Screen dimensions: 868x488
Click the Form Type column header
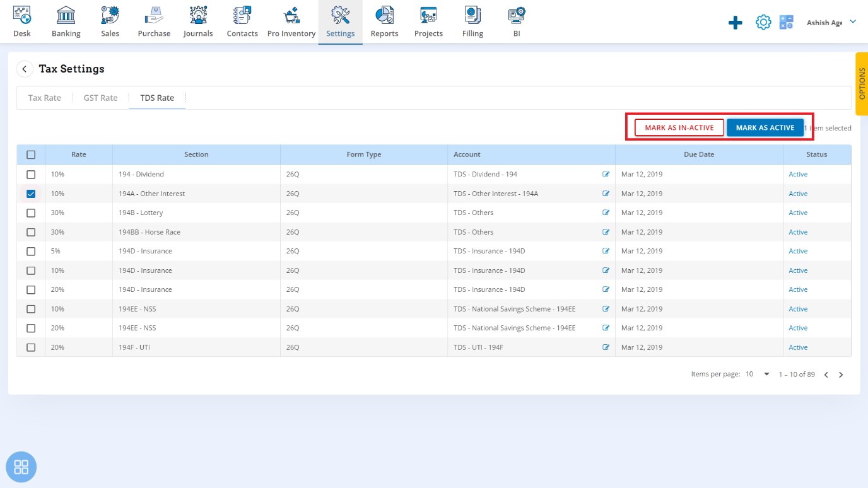pyautogui.click(x=364, y=154)
